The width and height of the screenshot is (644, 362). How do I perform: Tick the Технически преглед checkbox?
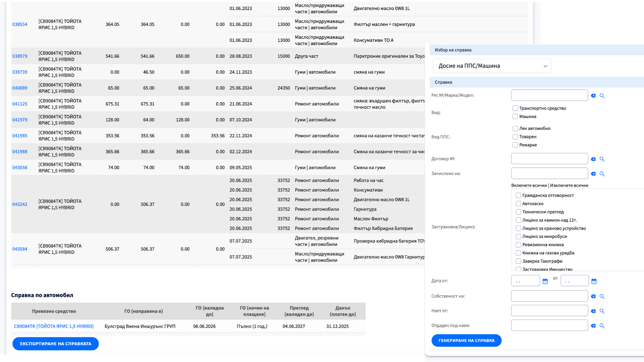click(518, 212)
